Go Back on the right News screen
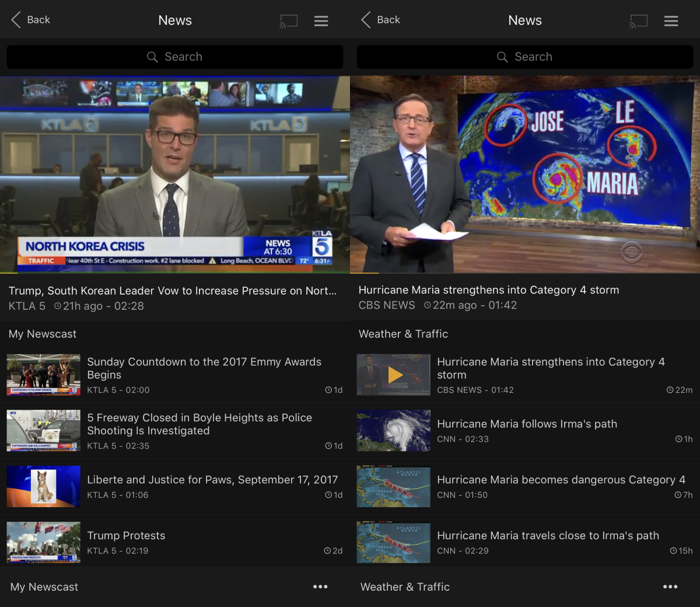Image resolution: width=700 pixels, height=607 pixels. [x=380, y=20]
